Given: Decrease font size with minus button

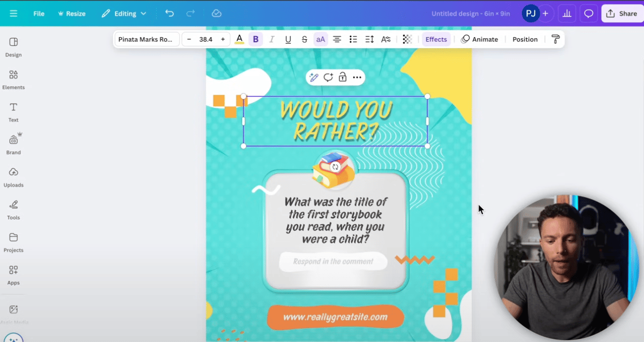Looking at the screenshot, I should tap(189, 39).
